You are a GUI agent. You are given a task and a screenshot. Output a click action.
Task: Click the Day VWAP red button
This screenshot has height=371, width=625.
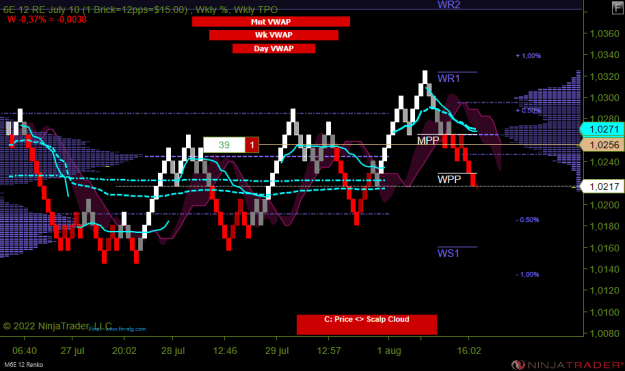[273, 49]
